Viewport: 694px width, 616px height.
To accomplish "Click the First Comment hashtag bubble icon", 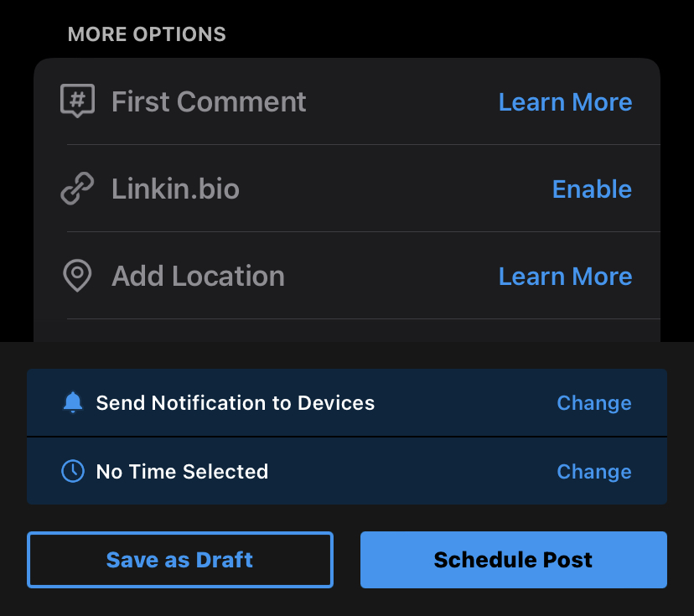I will click(x=77, y=101).
